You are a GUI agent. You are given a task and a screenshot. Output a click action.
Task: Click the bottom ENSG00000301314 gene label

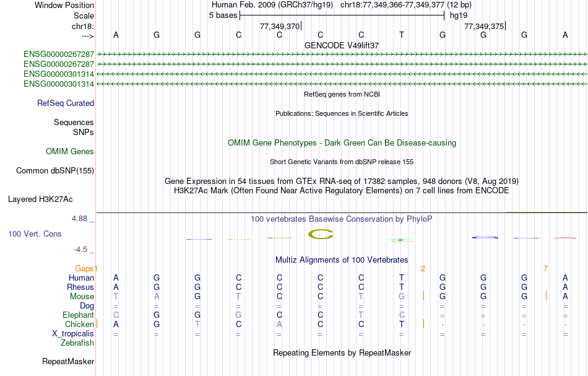pos(59,84)
